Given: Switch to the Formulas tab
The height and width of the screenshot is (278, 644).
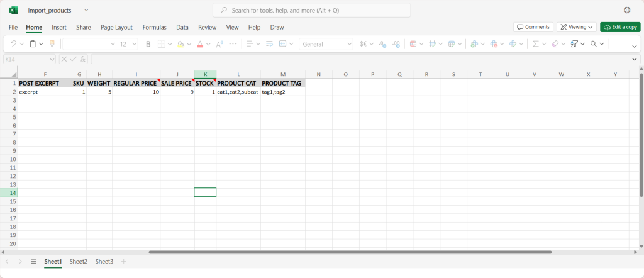Looking at the screenshot, I should (x=155, y=27).
